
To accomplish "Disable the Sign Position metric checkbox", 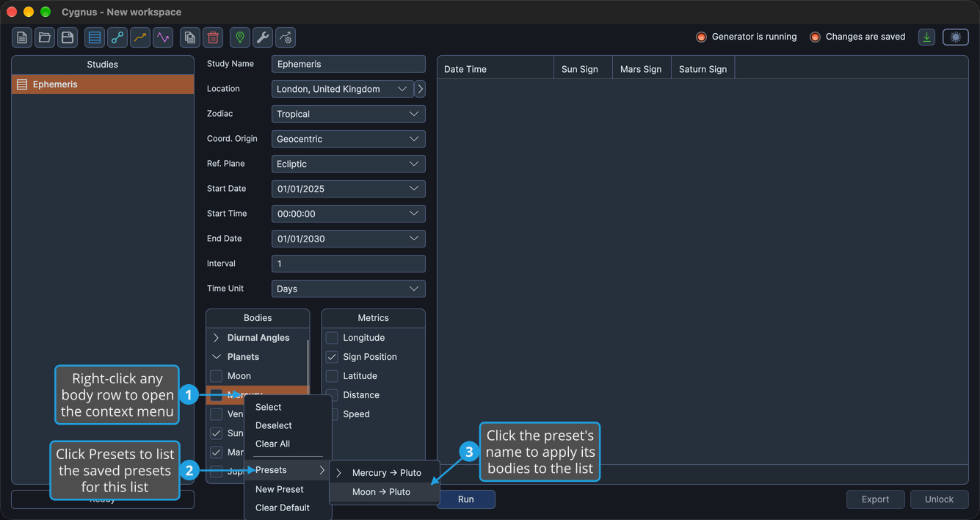I will pos(332,357).
